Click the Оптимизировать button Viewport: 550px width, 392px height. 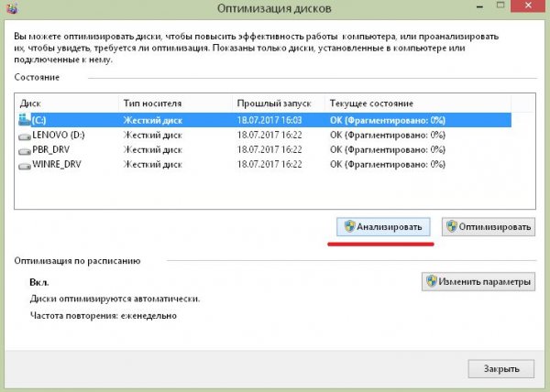pos(489,226)
